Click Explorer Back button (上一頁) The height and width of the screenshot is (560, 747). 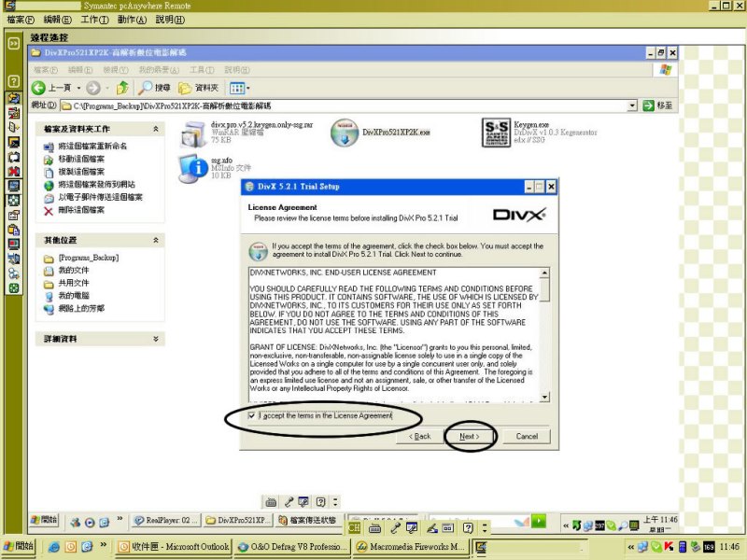pos(51,88)
